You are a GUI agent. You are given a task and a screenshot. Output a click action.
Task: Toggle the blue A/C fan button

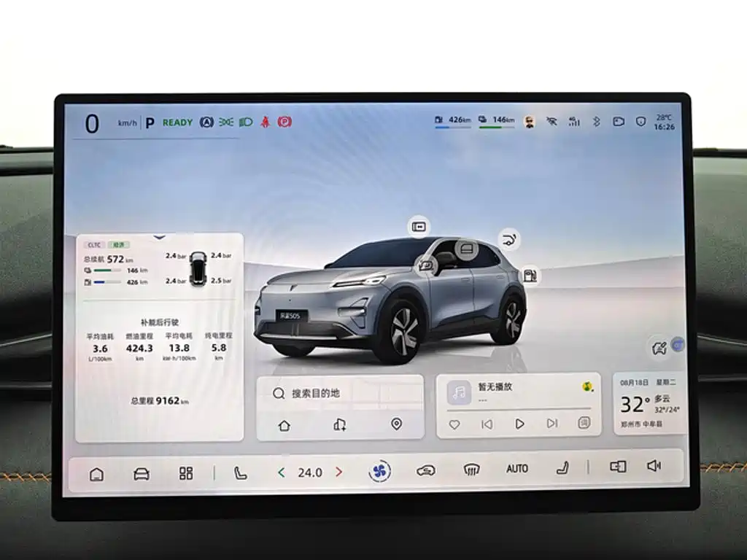tap(379, 472)
